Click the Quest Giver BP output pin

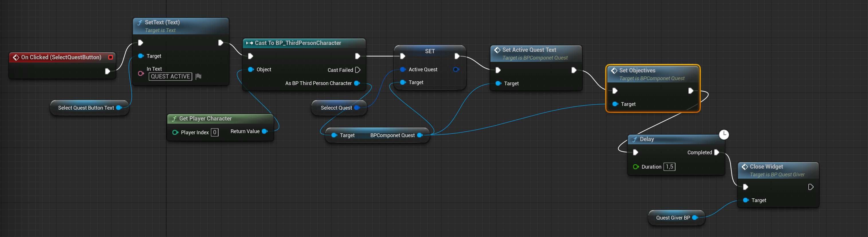[x=695, y=218]
